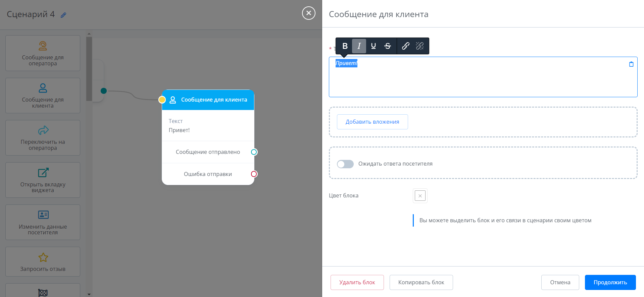The width and height of the screenshot is (644, 297).
Task: Toggle italic formatting button
Action: tap(359, 46)
